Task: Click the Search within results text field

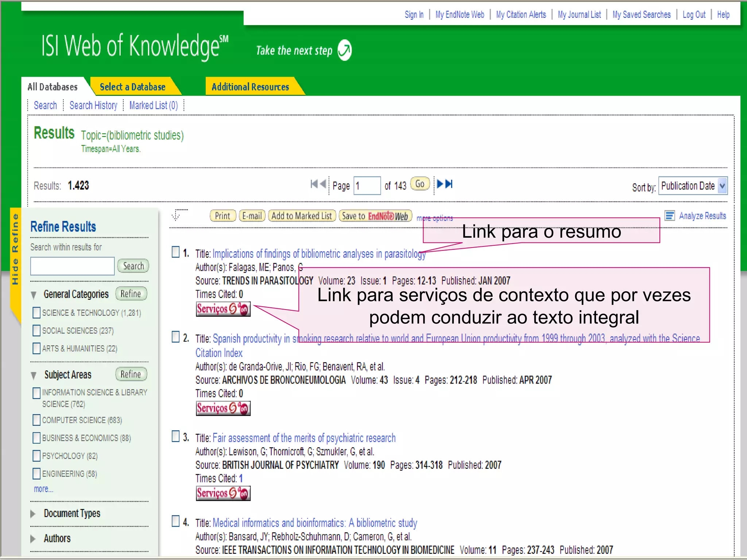Action: point(72,266)
